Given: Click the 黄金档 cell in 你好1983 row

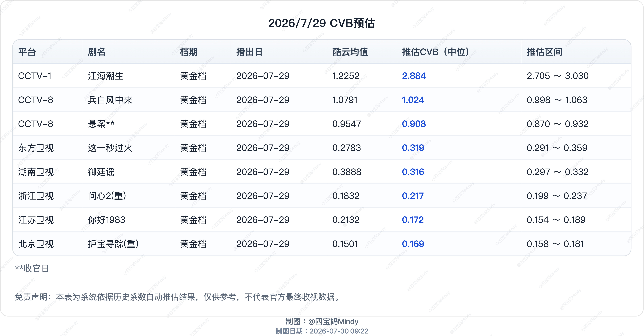Looking at the screenshot, I should pyautogui.click(x=193, y=220).
